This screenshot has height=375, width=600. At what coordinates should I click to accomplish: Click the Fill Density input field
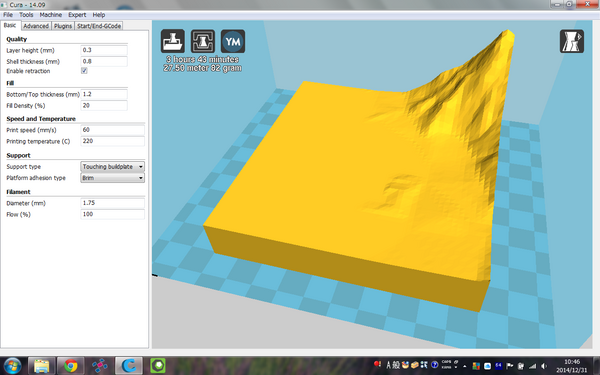[104, 105]
